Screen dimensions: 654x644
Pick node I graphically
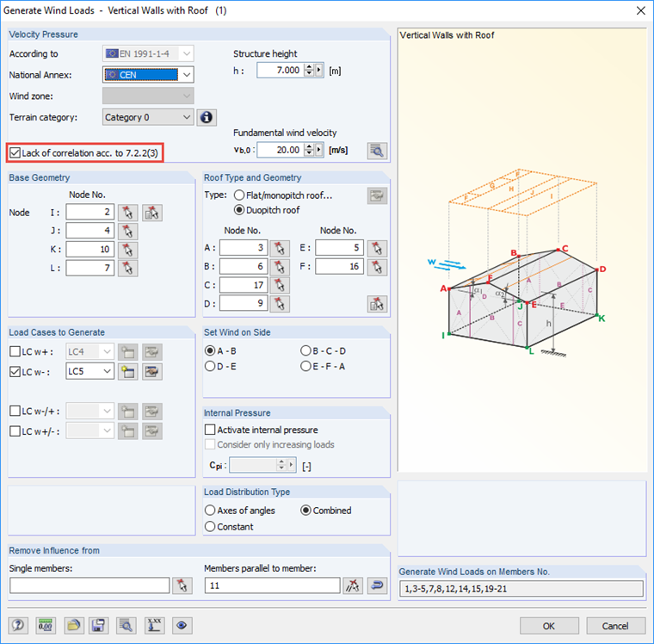127,213
